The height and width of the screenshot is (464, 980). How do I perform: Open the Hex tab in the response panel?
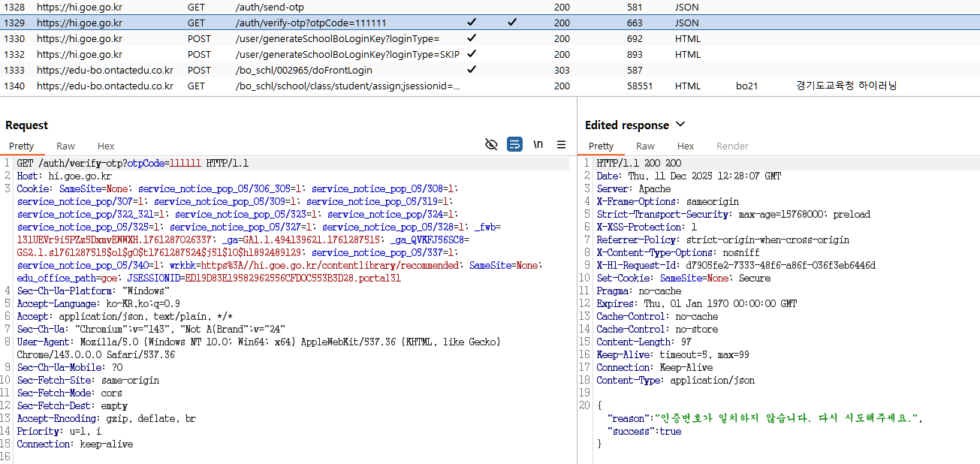click(686, 146)
